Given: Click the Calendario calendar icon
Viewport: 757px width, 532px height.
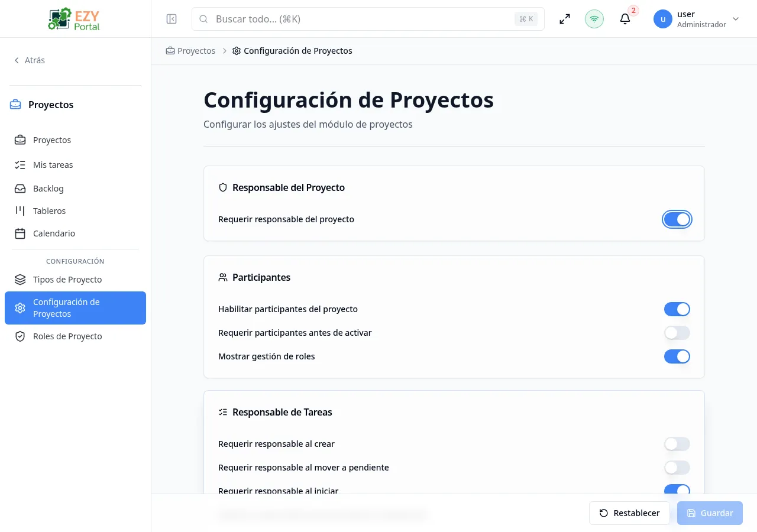Looking at the screenshot, I should (20, 233).
